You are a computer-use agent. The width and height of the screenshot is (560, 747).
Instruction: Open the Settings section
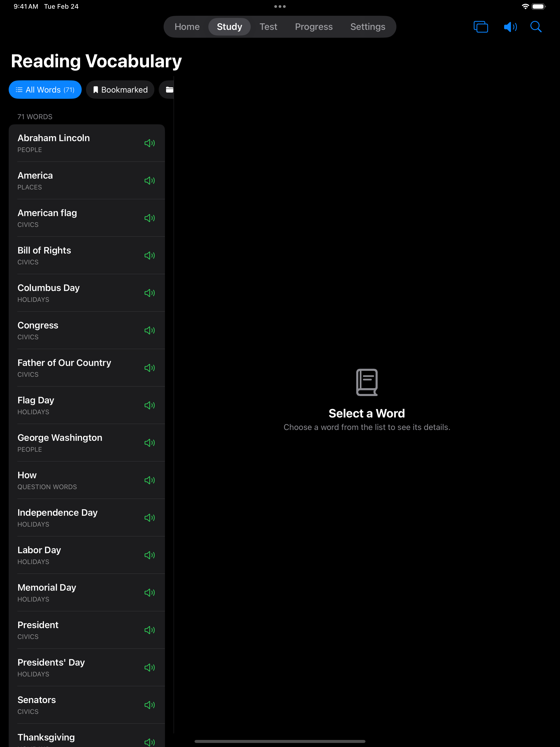click(x=368, y=26)
